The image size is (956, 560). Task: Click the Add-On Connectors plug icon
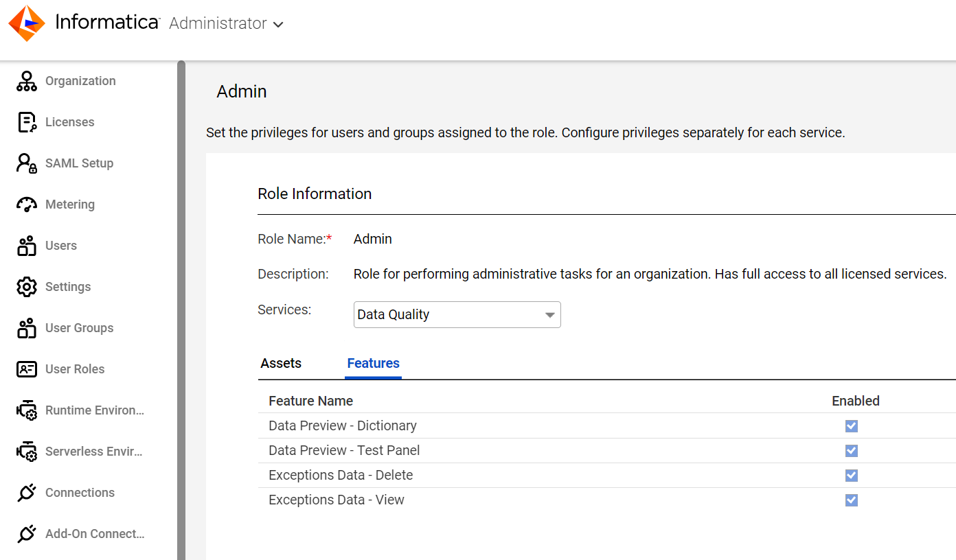27,534
